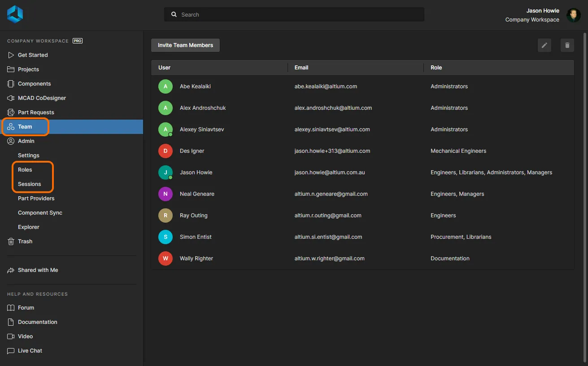Click the trash delete icon above table
The width and height of the screenshot is (588, 366).
[567, 45]
